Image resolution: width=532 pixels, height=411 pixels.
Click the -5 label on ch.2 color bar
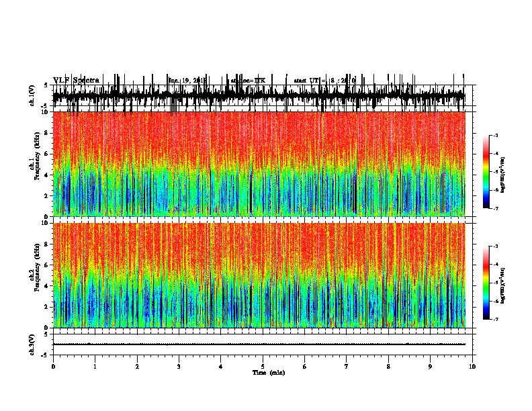click(495, 283)
